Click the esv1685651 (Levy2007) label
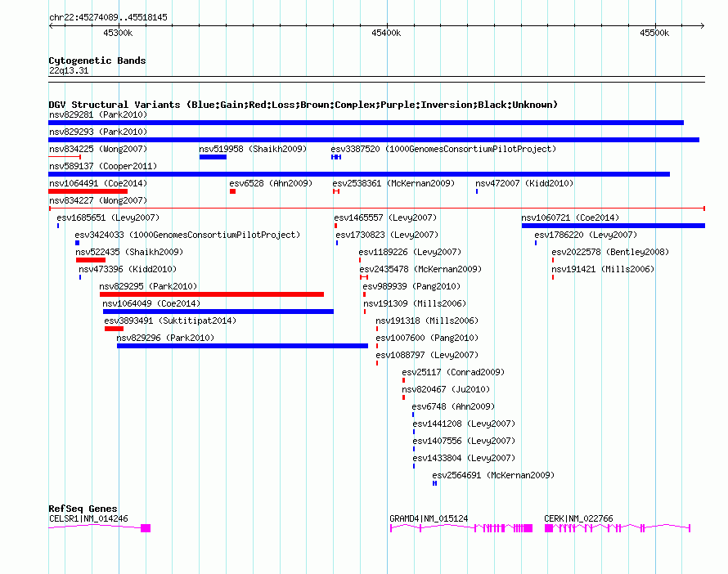The height and width of the screenshot is (574, 728). [108, 217]
